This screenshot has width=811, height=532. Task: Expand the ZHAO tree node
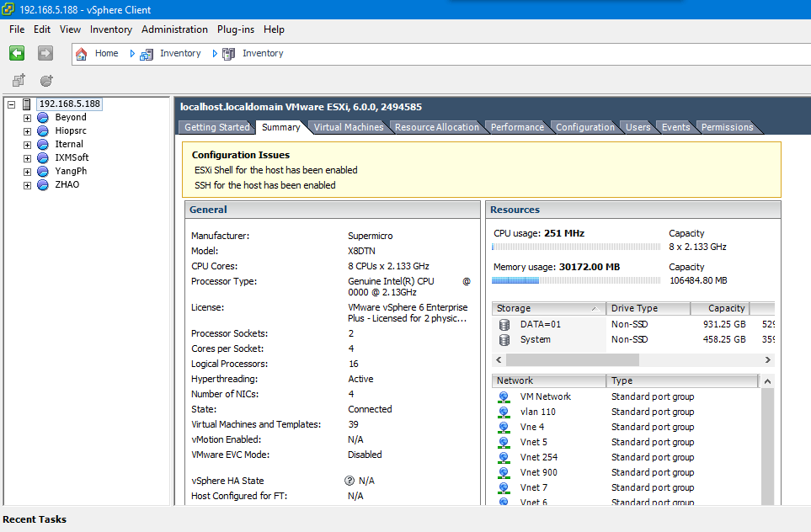point(28,185)
